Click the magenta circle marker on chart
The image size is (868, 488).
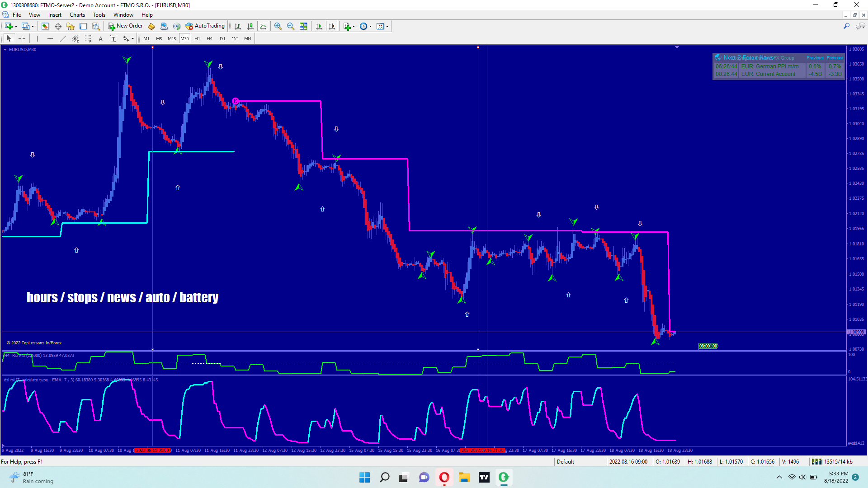(236, 101)
